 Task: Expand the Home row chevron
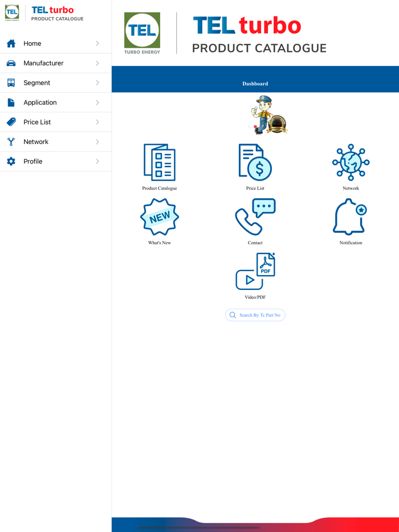pyautogui.click(x=97, y=43)
